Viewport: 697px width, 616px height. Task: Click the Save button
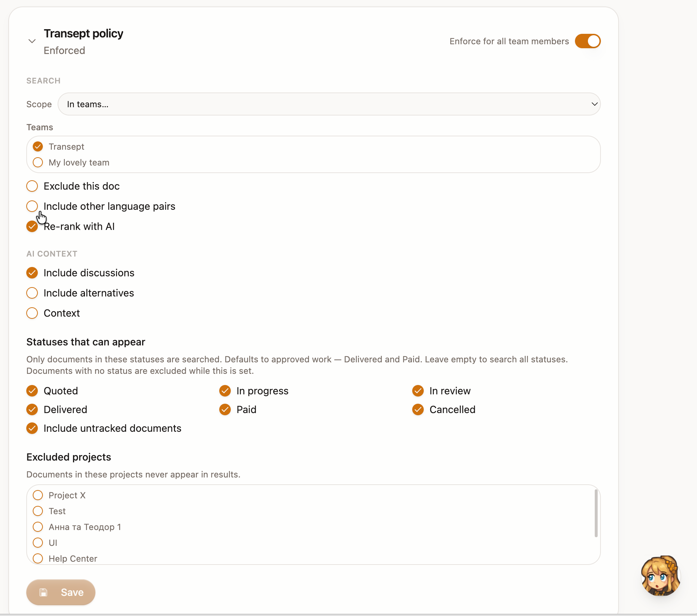click(61, 592)
